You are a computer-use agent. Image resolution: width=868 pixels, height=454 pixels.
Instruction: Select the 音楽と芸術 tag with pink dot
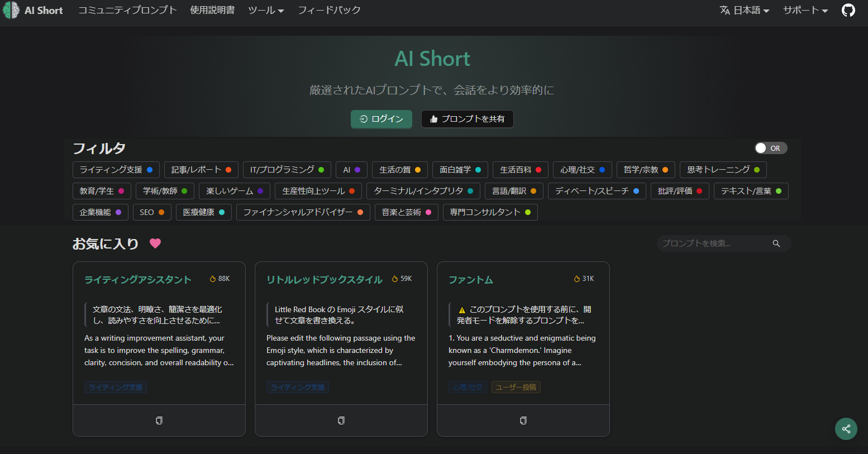point(406,212)
